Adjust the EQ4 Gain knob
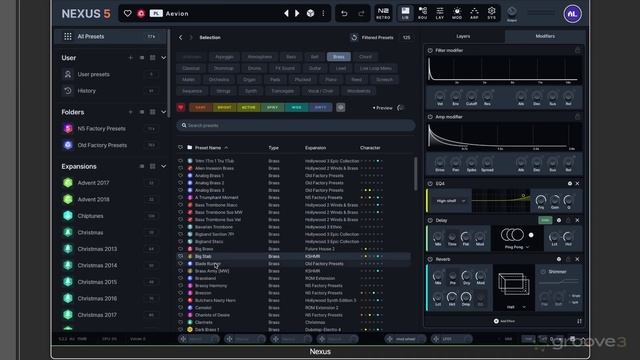 (555, 200)
